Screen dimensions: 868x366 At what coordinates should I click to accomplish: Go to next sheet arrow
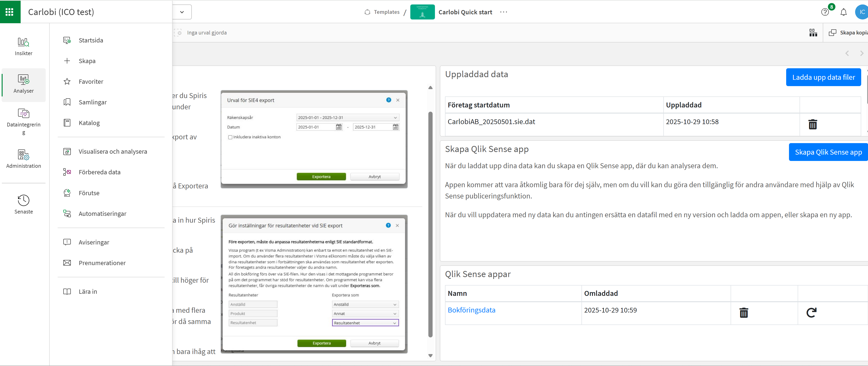click(862, 53)
